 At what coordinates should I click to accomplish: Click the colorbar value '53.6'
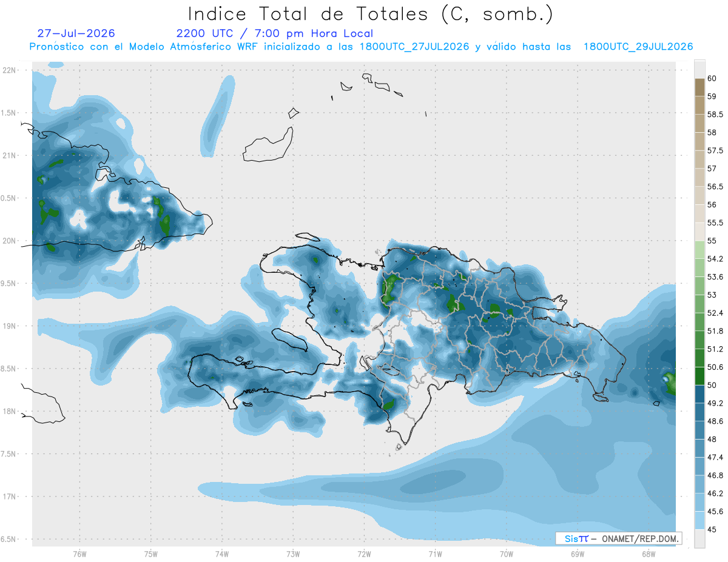[x=715, y=277]
